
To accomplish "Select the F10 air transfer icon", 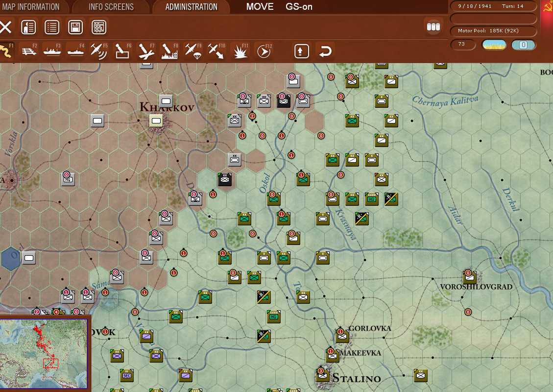I will (216, 51).
